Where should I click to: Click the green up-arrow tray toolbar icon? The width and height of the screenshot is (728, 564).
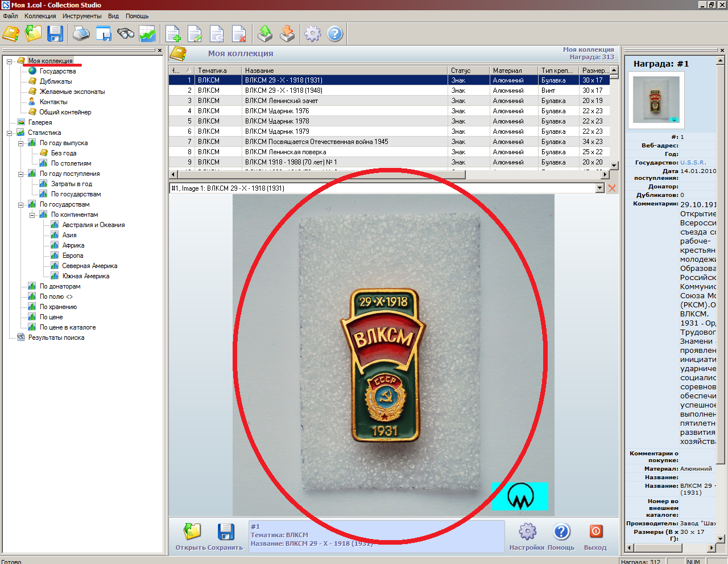point(265,34)
